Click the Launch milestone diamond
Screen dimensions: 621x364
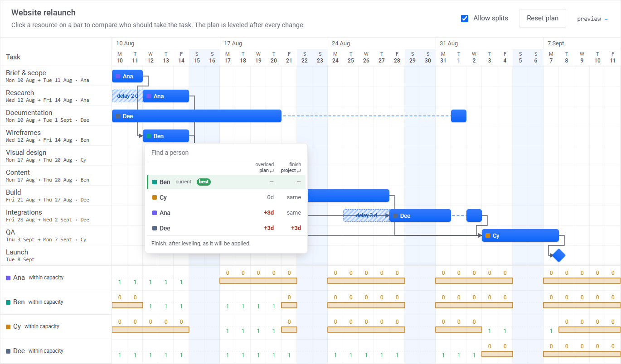point(559,255)
